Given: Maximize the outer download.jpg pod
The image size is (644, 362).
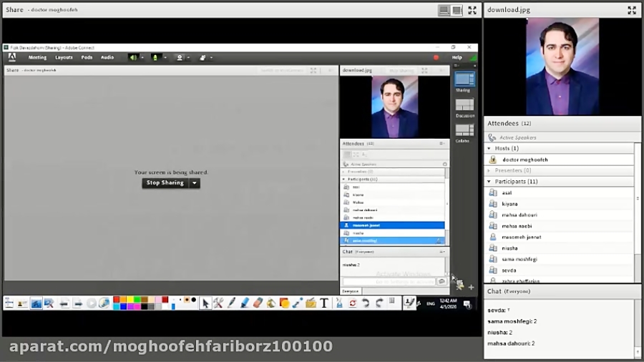Looking at the screenshot, I should tap(632, 10).
